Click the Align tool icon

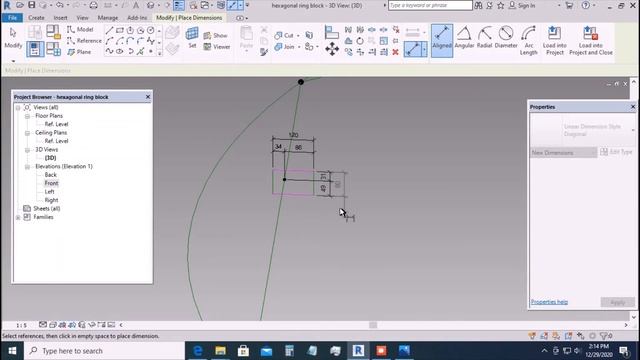coord(331,32)
